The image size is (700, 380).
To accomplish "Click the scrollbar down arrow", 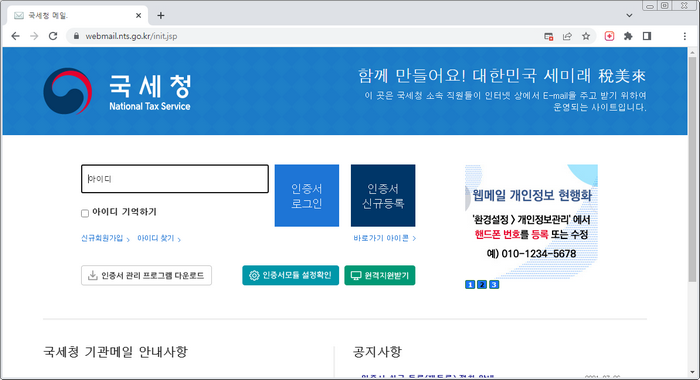I will coord(692,372).
